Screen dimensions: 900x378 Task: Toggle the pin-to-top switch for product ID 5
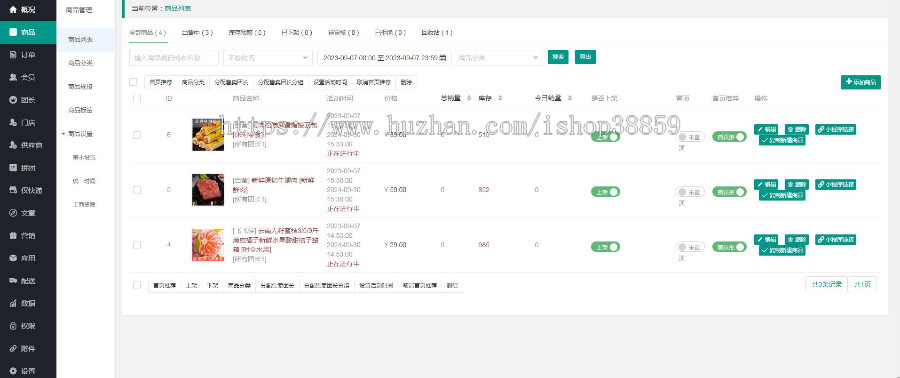pos(690,192)
